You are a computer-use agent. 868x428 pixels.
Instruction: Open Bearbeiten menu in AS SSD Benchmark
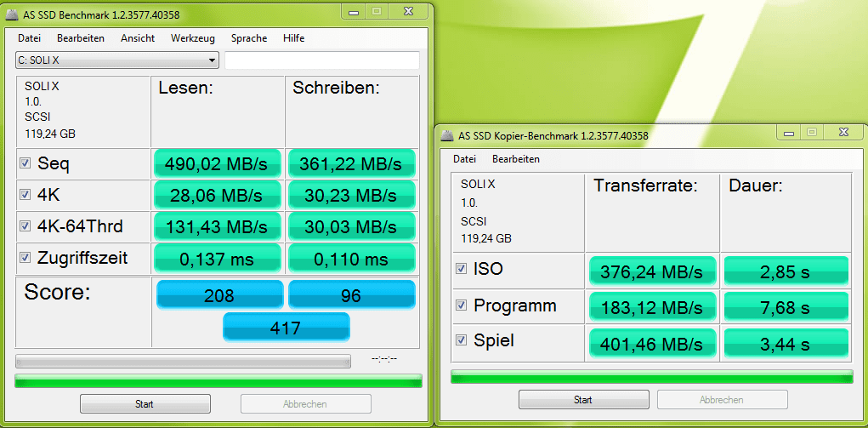coord(81,38)
